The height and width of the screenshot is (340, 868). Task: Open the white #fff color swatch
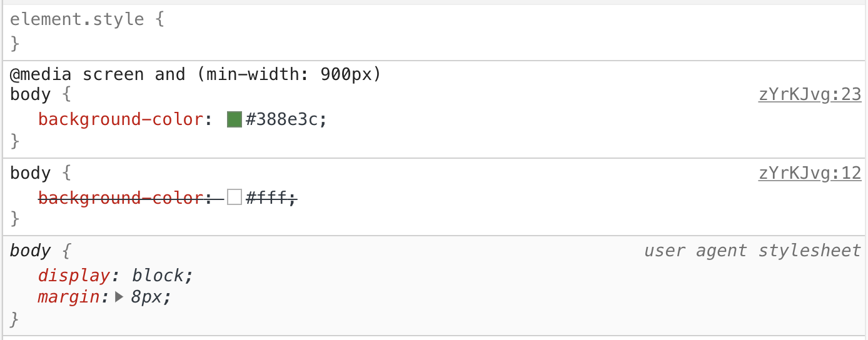pos(235,198)
